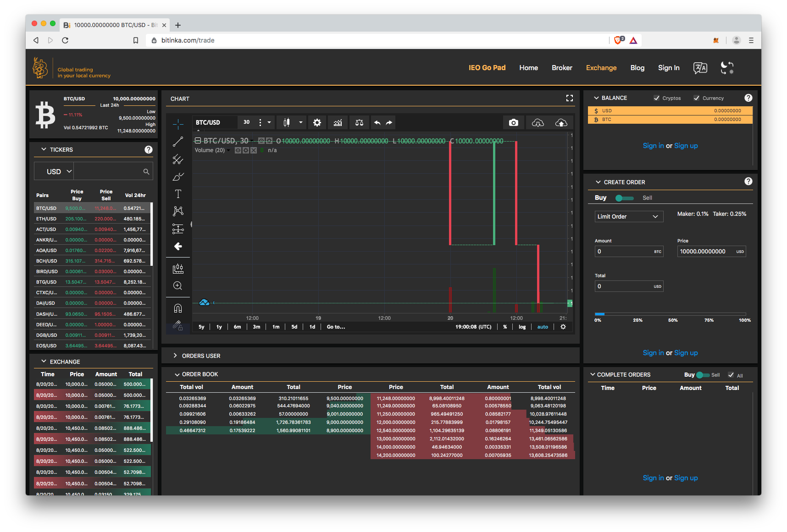
Task: Redo the last chart action
Action: (389, 122)
